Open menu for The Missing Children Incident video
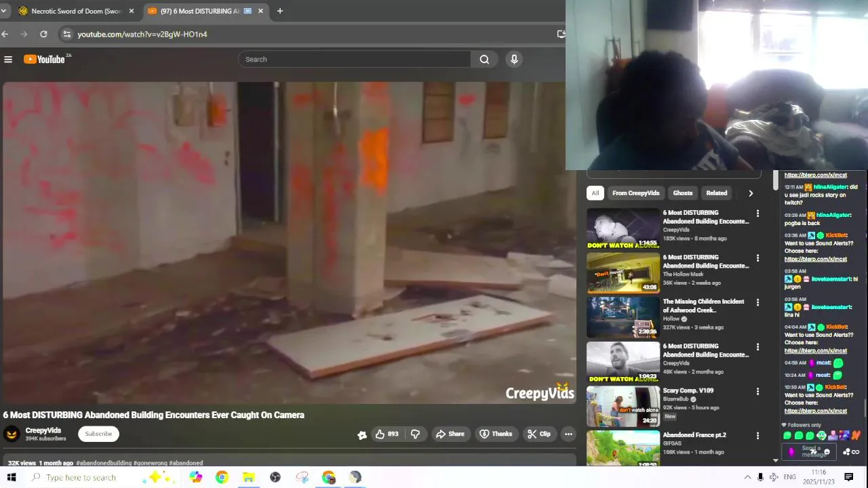 757,302
